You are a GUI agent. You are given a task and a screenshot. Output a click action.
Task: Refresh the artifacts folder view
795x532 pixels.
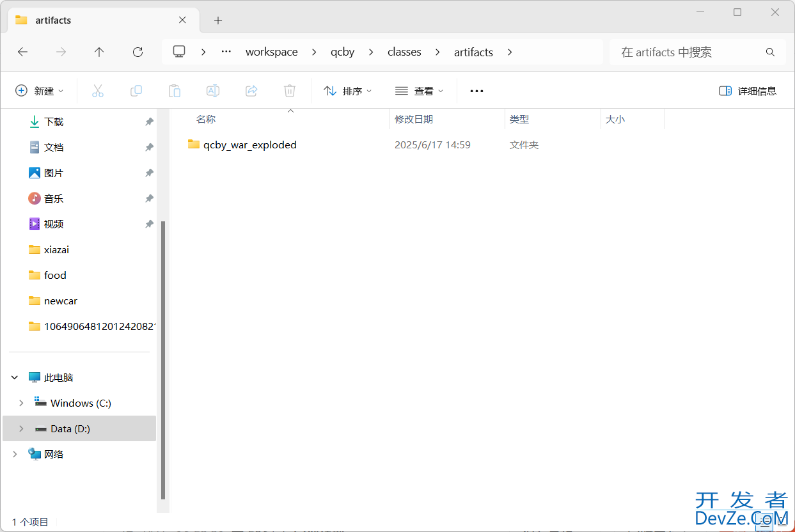(x=138, y=52)
